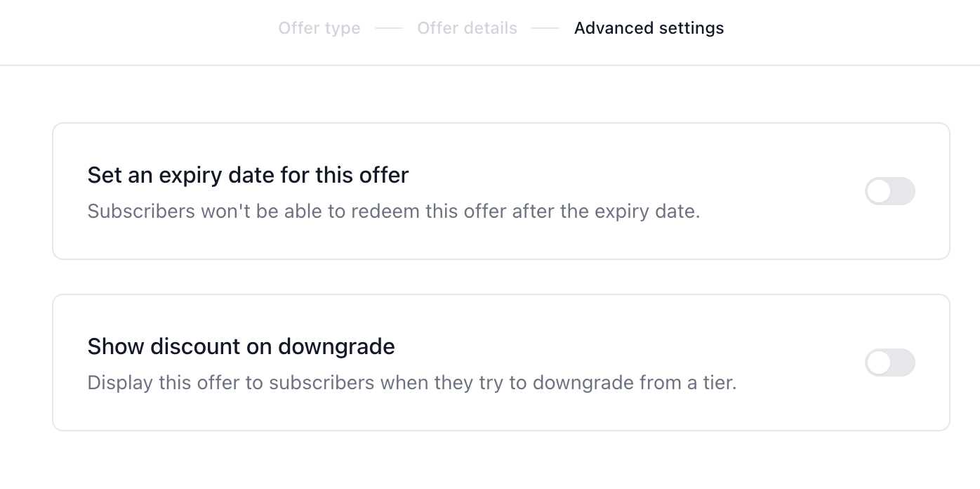
Task: Click the grey track of the downgrade switch
Action: pyautogui.click(x=903, y=363)
